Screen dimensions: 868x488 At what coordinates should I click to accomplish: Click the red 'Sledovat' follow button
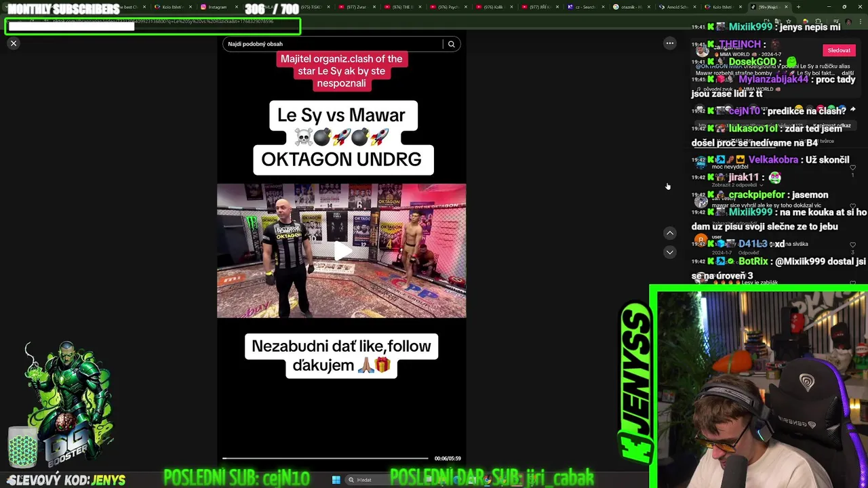click(839, 50)
